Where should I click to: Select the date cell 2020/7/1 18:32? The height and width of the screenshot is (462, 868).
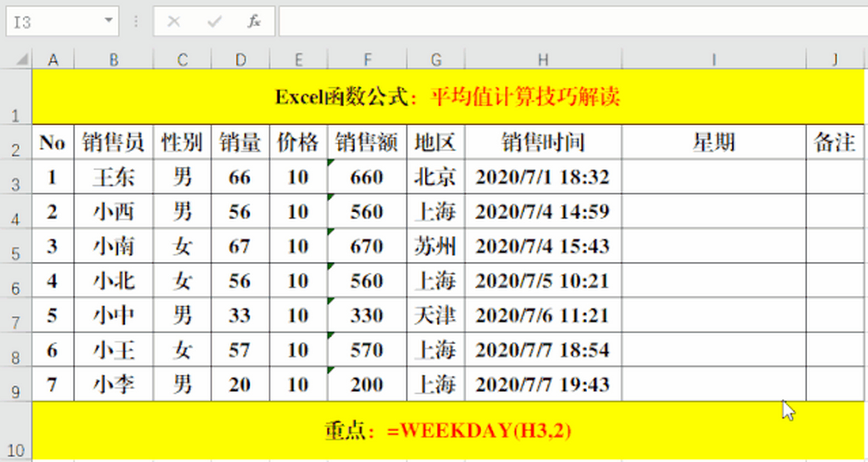click(543, 177)
